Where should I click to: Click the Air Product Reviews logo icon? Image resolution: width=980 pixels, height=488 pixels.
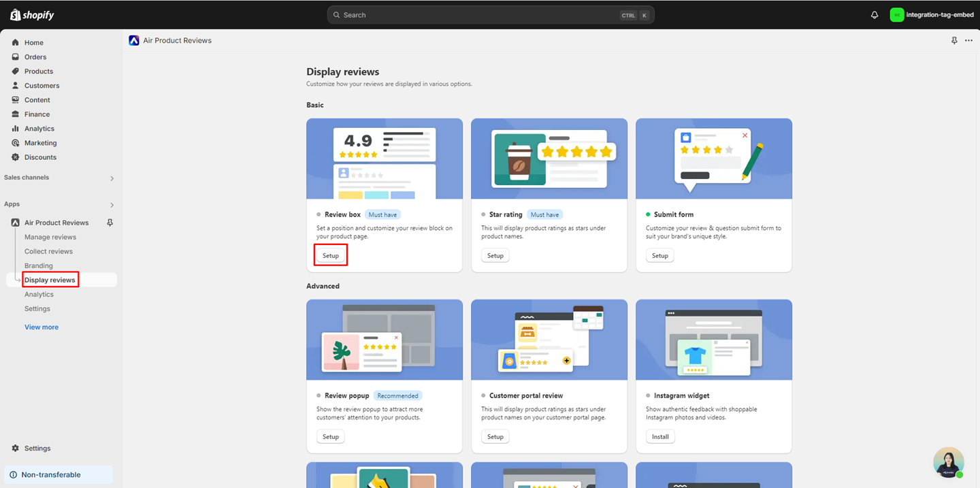[134, 41]
